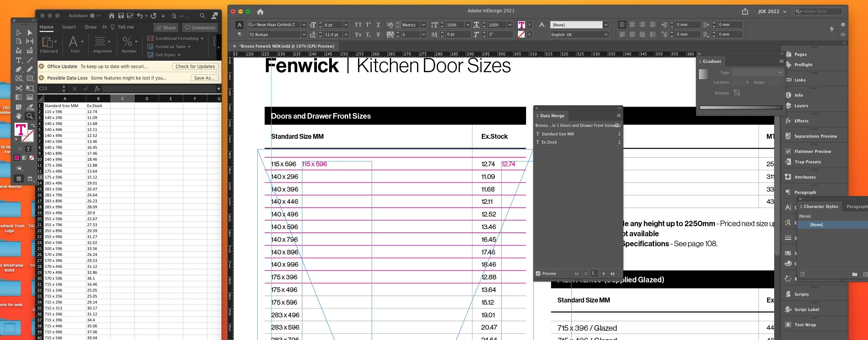This screenshot has height=340, width=868.
Task: Click the InDesign share document icon
Action: 745,11
